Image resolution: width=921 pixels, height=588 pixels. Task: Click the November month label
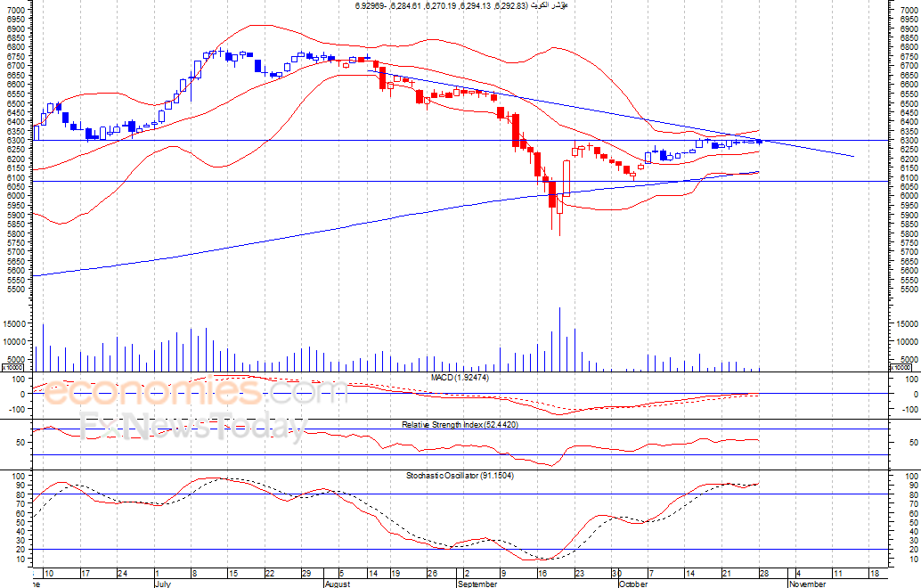click(807, 584)
